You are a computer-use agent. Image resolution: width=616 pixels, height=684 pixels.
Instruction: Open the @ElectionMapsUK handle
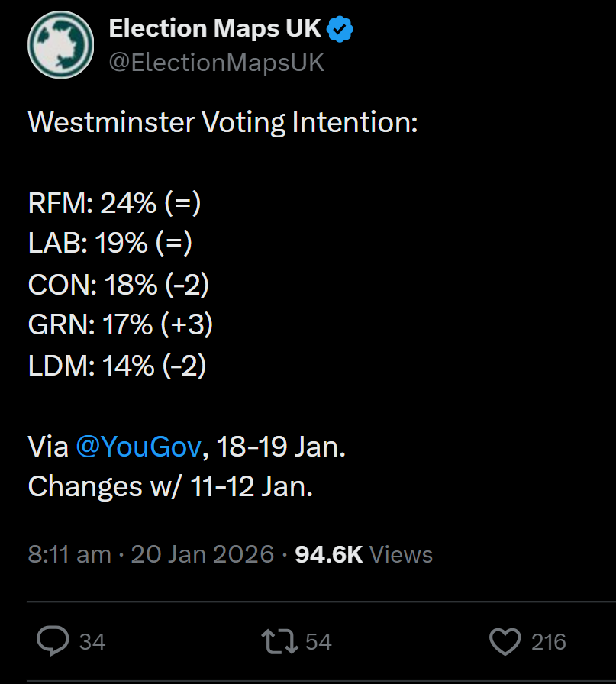pyautogui.click(x=217, y=63)
